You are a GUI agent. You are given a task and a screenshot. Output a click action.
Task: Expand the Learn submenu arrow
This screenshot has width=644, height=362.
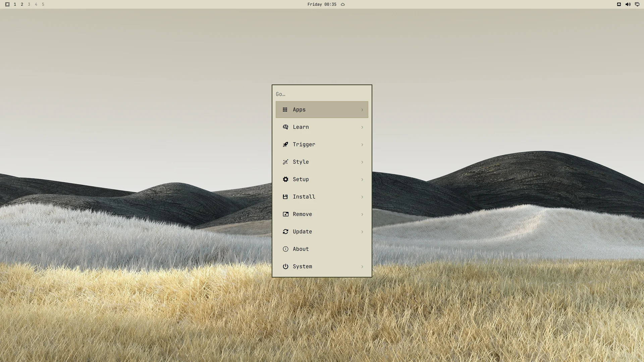click(362, 127)
